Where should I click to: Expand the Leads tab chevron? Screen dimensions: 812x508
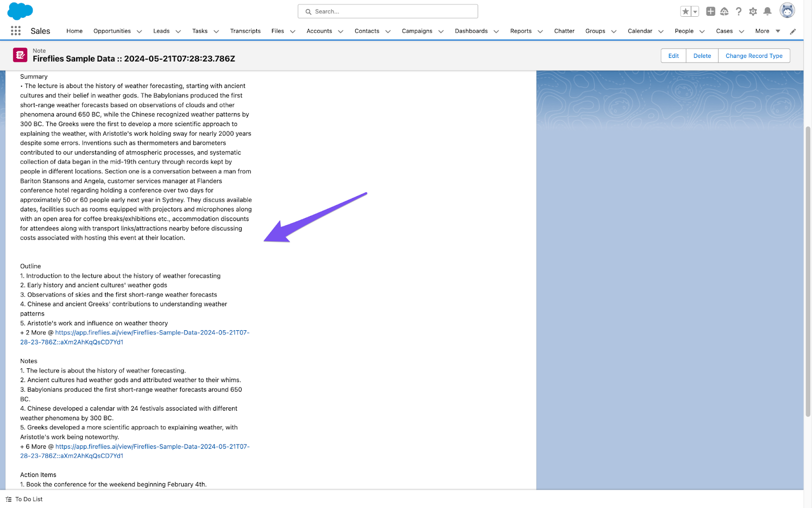click(x=178, y=31)
